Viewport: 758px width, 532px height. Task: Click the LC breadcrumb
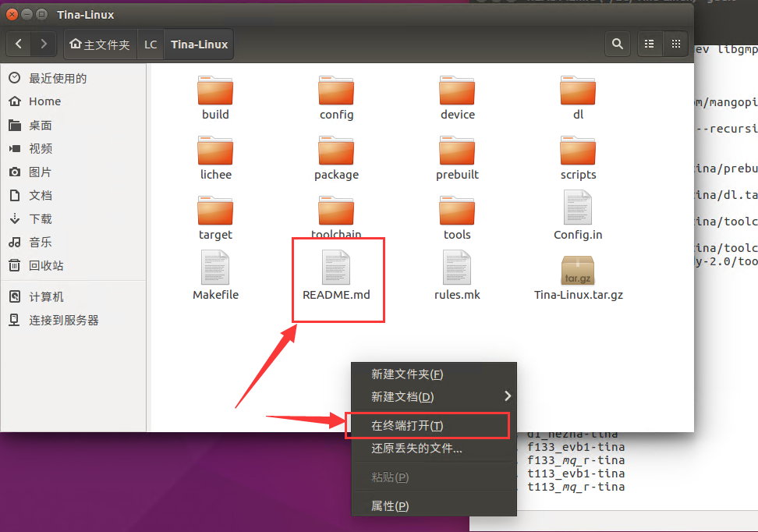click(151, 44)
